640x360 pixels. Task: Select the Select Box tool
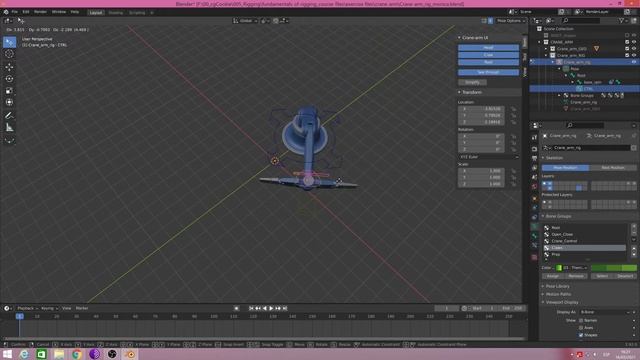click(x=9, y=42)
